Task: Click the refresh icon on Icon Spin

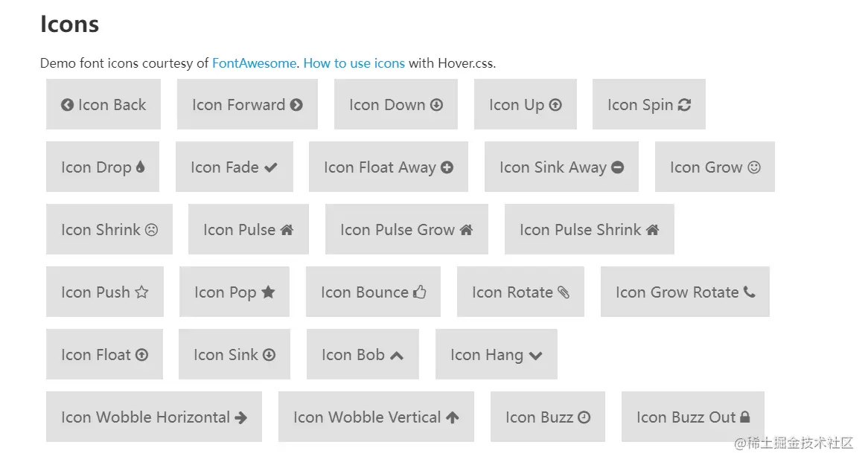Action: (x=684, y=105)
